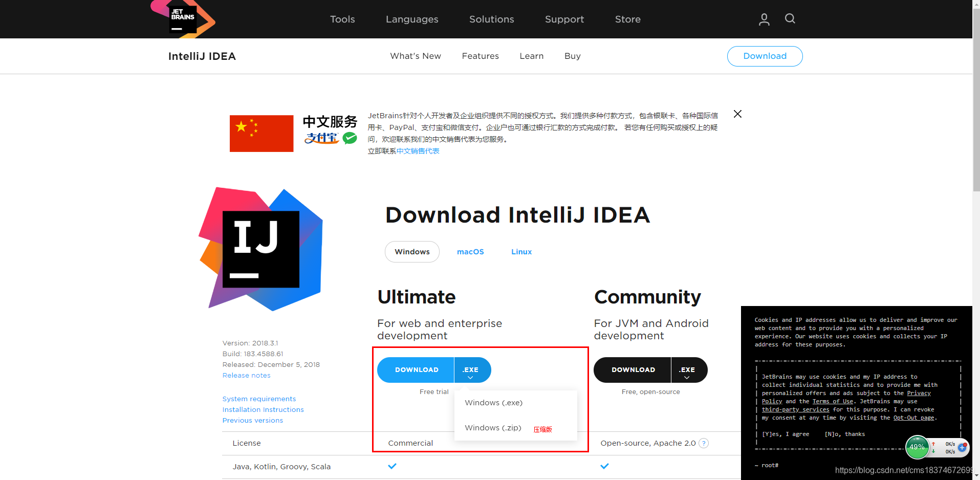
Task: Decline cookies with [N]o, thanks
Action: click(x=845, y=434)
